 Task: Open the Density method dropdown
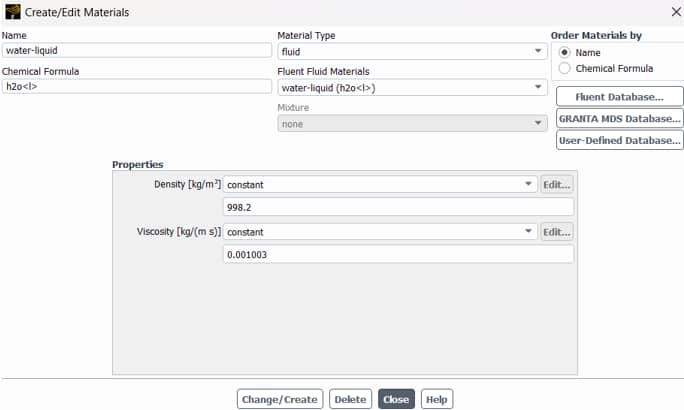pyautogui.click(x=380, y=184)
